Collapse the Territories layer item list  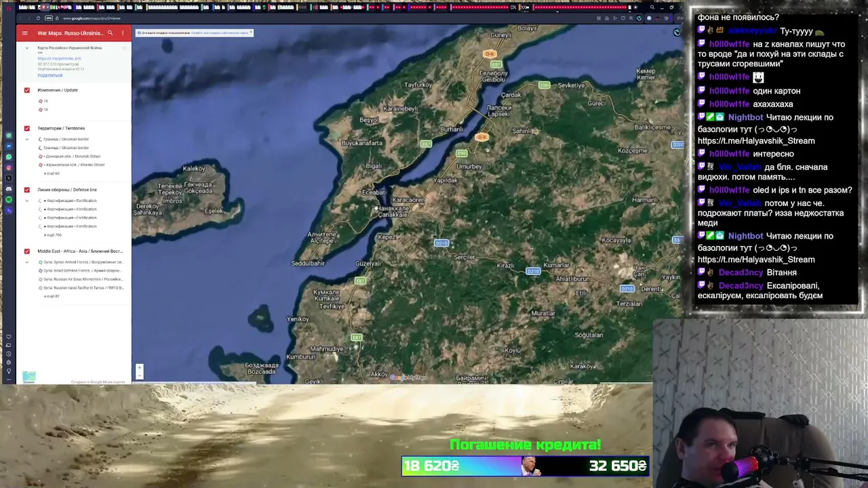click(27, 140)
